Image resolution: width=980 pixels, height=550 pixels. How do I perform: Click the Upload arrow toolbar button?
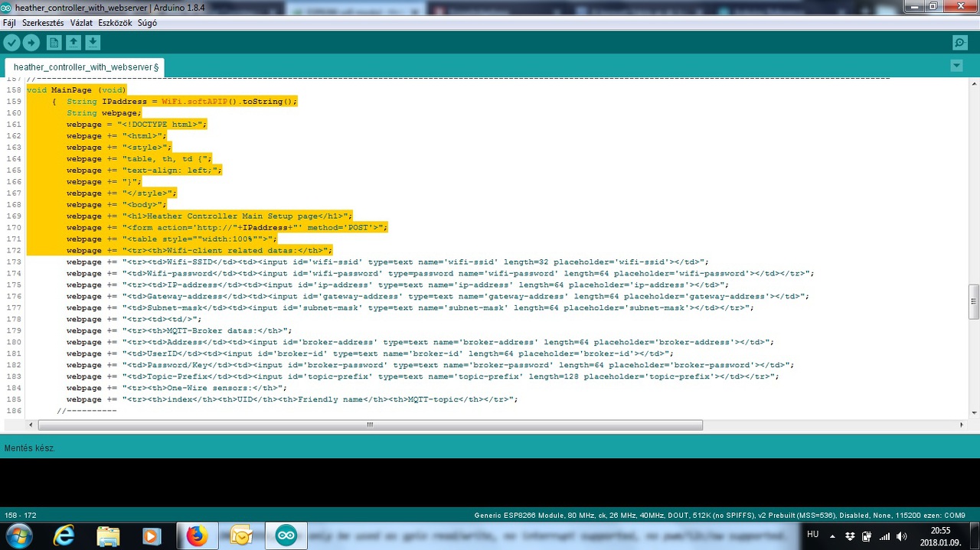[31, 43]
